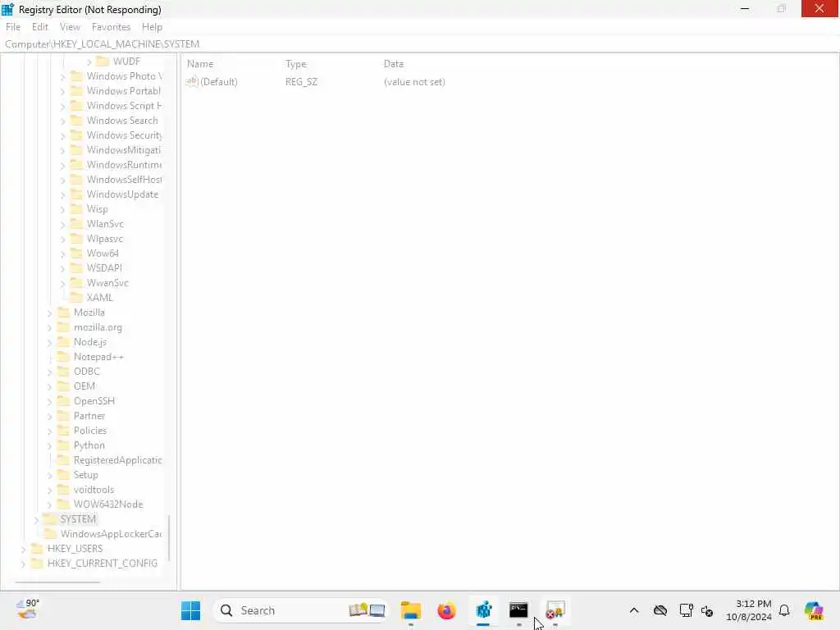Switch to the Registry Editor taskbar icon
Viewport: 840px width, 630px height.
(483, 610)
